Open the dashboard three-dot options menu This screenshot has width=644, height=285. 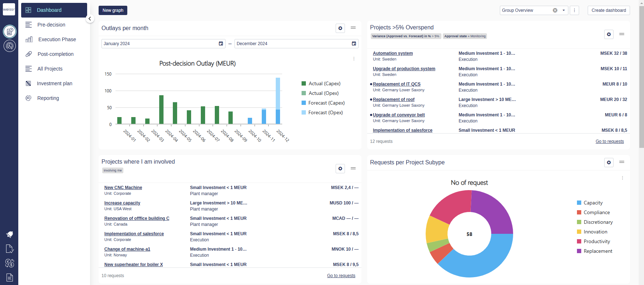[x=574, y=10]
